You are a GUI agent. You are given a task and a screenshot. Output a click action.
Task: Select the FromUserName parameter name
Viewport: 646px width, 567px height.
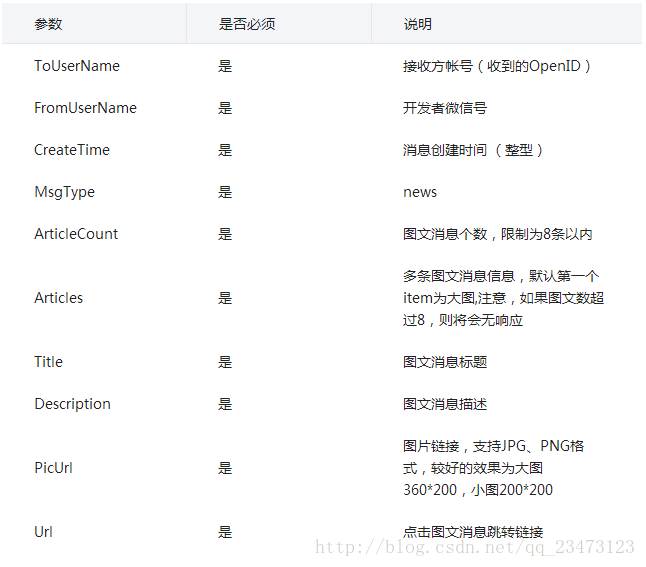point(85,108)
